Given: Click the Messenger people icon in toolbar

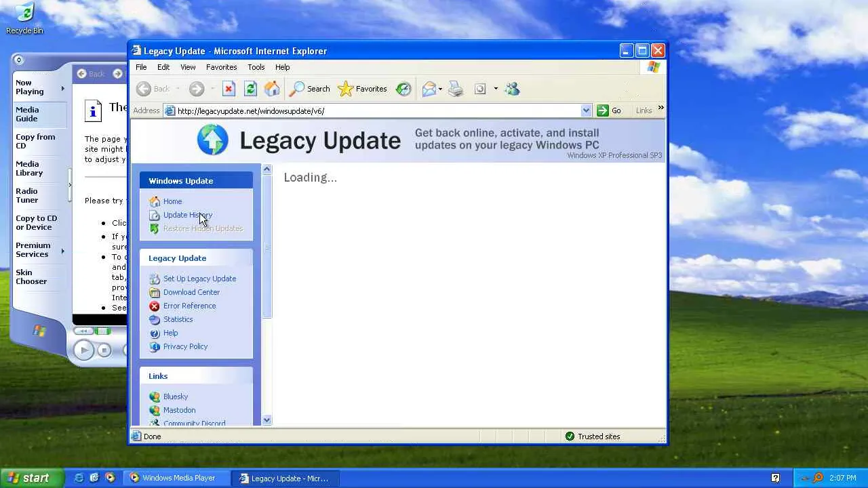Looking at the screenshot, I should [x=512, y=89].
